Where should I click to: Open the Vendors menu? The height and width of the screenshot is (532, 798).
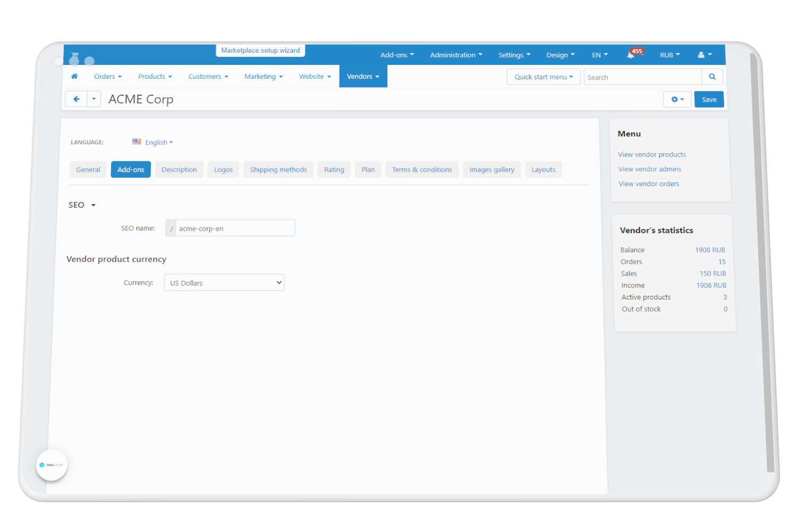point(363,77)
